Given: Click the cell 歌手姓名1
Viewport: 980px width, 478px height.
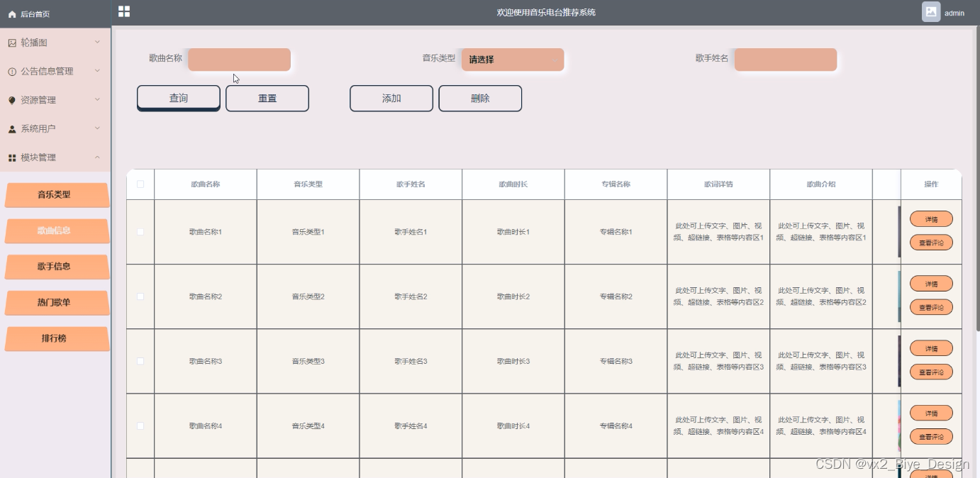Looking at the screenshot, I should point(411,232).
